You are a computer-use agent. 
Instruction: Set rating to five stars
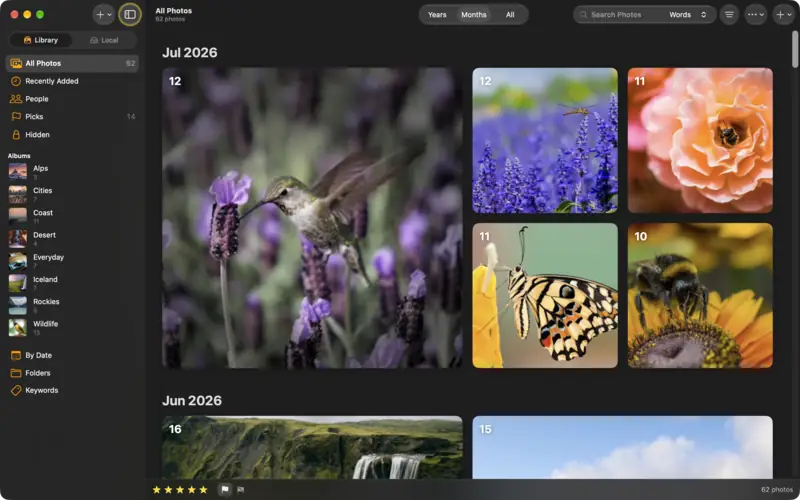204,490
